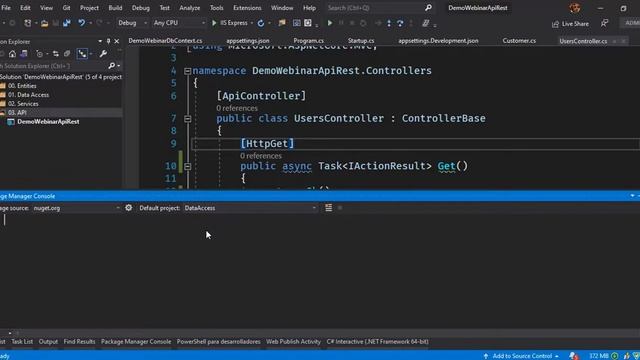Image resolution: width=640 pixels, height=360 pixels.
Task: Open the Debug configuration dropdown
Action: [132, 23]
